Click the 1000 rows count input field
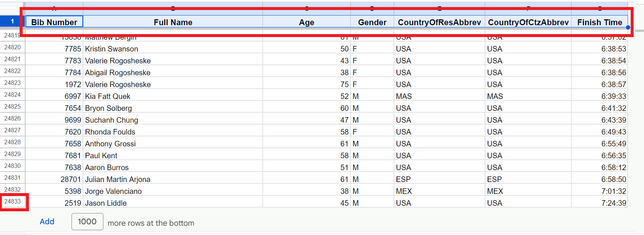This screenshot has width=644, height=235. point(87,222)
